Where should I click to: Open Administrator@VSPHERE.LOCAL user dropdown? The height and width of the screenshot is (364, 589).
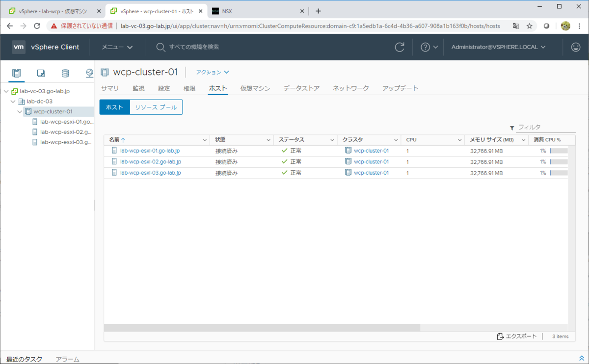click(x=499, y=47)
